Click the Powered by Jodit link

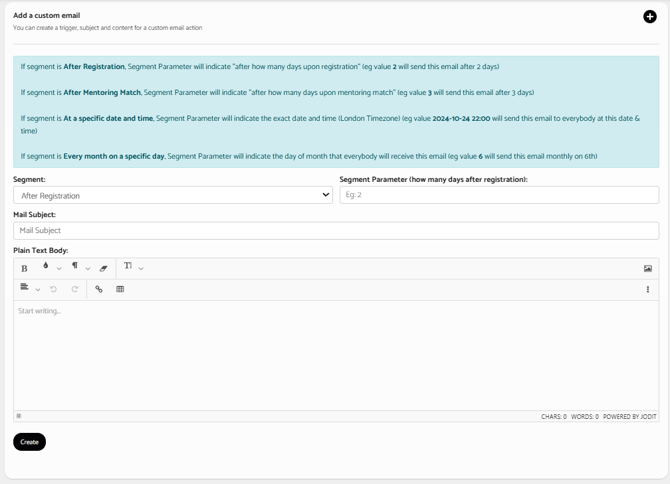coord(629,417)
